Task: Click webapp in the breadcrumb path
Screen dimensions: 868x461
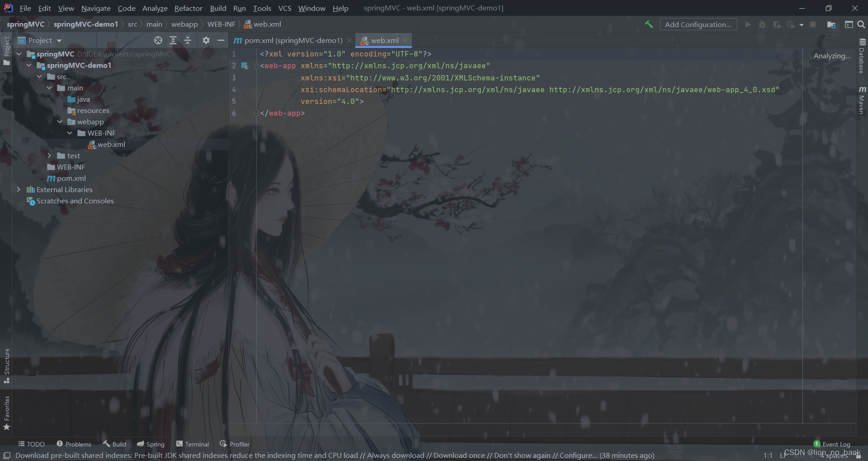Action: 184,24
